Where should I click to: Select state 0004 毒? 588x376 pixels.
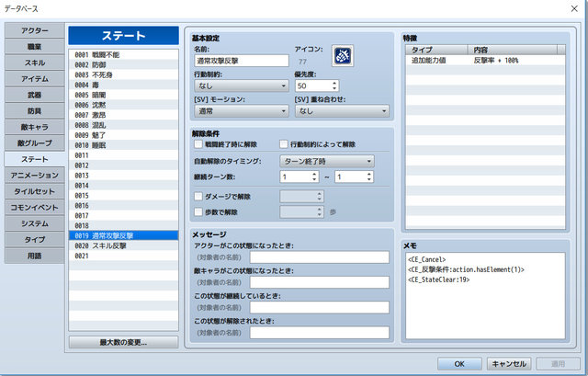(123, 85)
